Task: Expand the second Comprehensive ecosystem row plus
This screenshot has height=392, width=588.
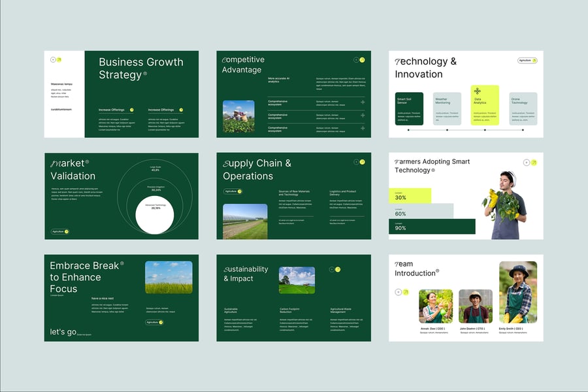Action: (x=363, y=115)
